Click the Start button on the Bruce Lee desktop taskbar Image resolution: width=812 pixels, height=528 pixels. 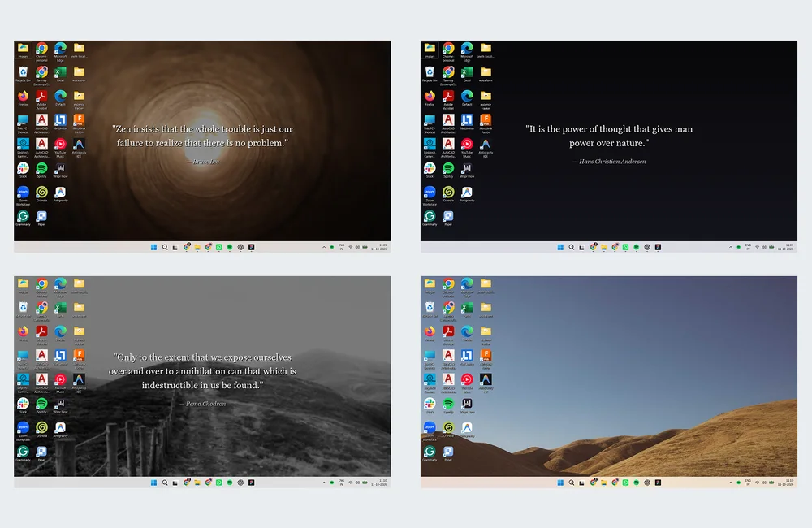153,247
